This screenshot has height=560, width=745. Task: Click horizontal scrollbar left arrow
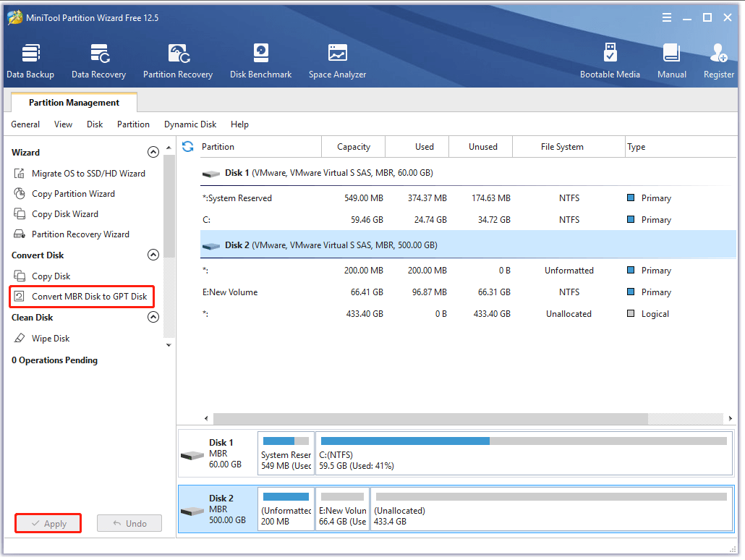pos(206,418)
